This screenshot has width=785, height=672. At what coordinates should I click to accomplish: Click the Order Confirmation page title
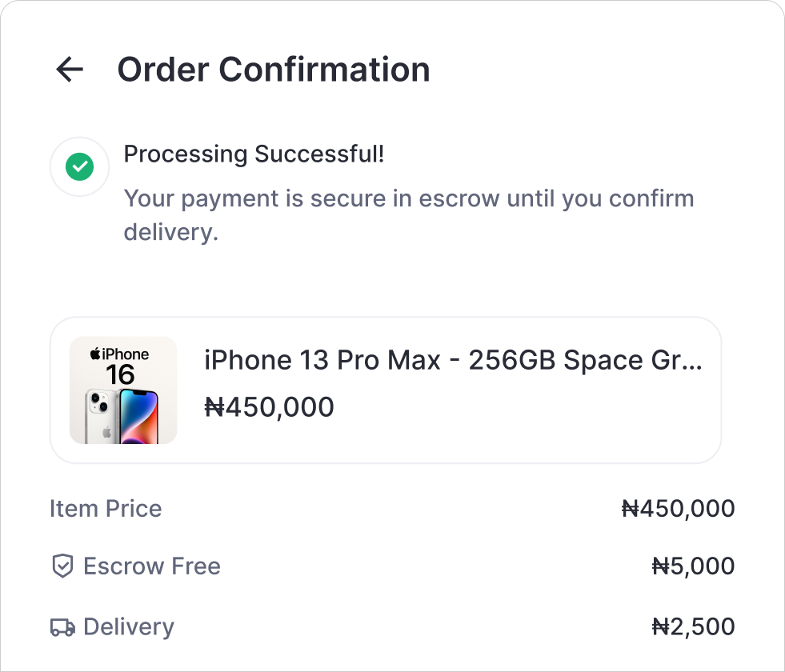pos(274,70)
